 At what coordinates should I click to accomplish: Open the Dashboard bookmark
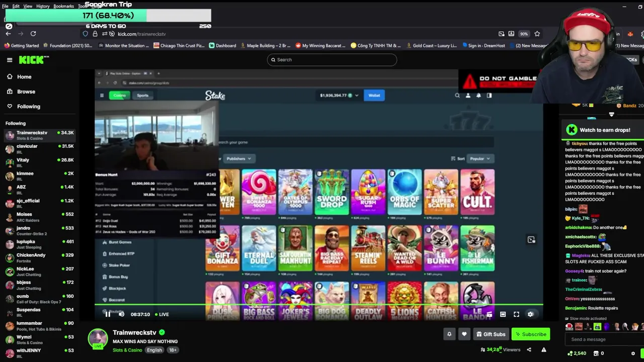click(x=222, y=46)
